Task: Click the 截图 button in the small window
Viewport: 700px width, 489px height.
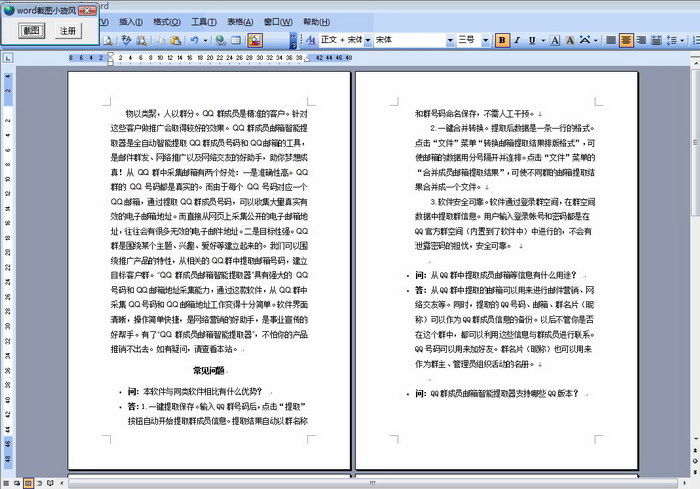Action: 31,30
